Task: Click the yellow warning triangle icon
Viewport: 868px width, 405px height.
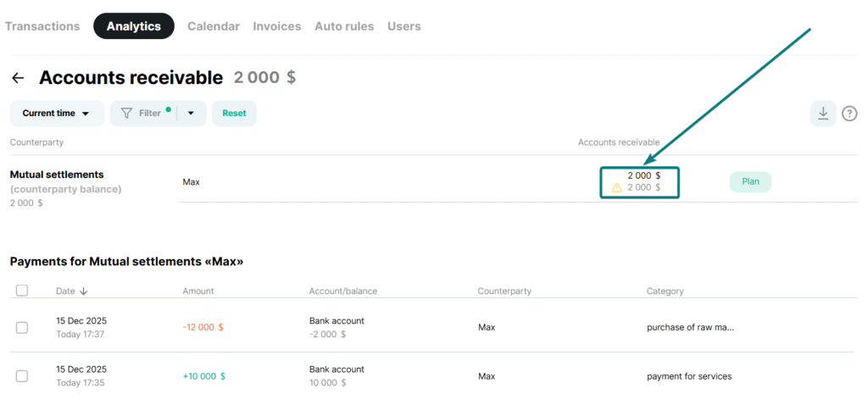Action: click(616, 187)
